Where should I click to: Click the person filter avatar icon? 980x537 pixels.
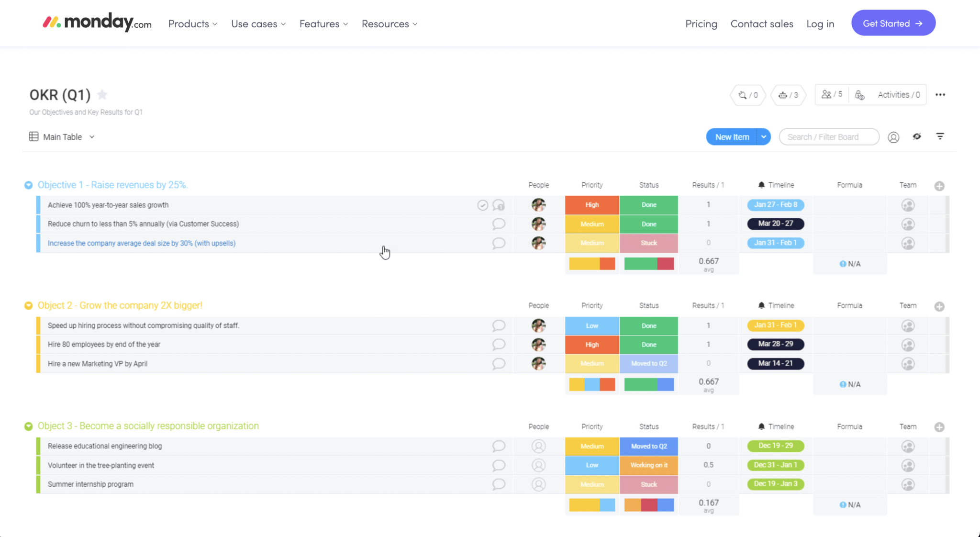tap(893, 137)
